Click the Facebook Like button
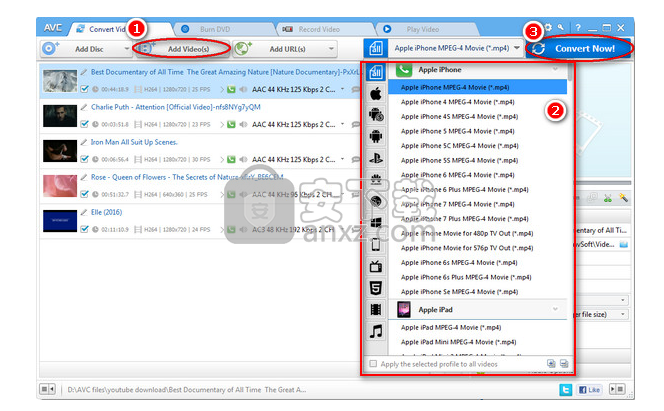Image resolution: width=664 pixels, height=411 pixels. coord(589,389)
